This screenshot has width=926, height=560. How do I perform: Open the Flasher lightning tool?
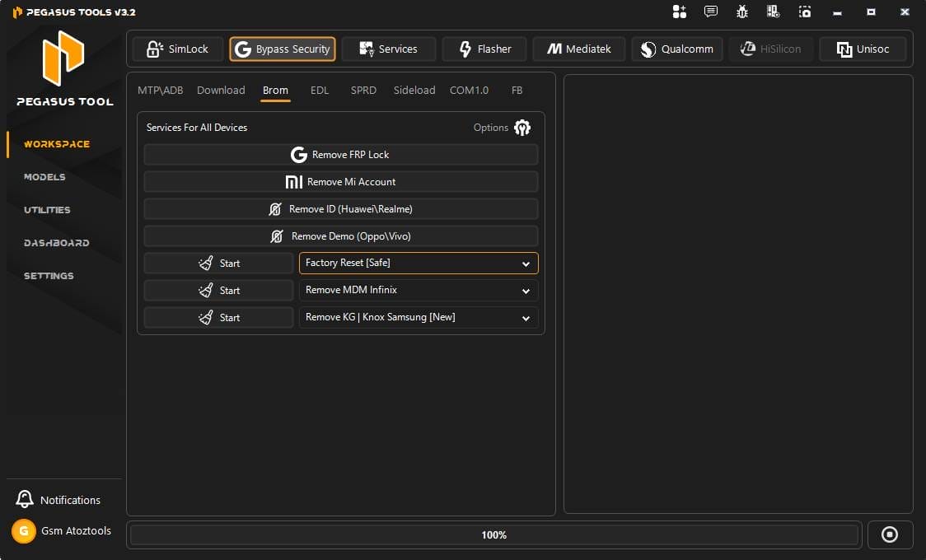pos(484,49)
